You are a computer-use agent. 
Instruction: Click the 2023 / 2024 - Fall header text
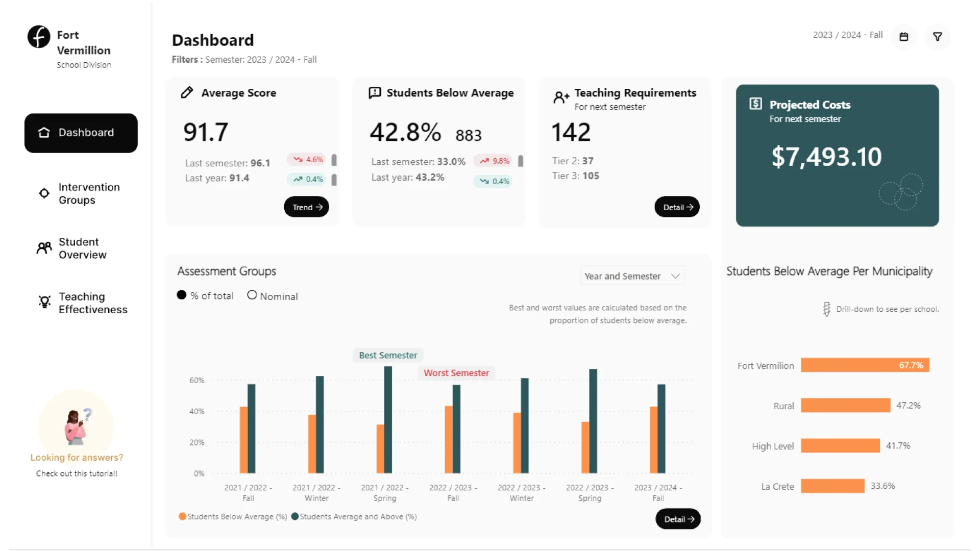click(x=847, y=35)
